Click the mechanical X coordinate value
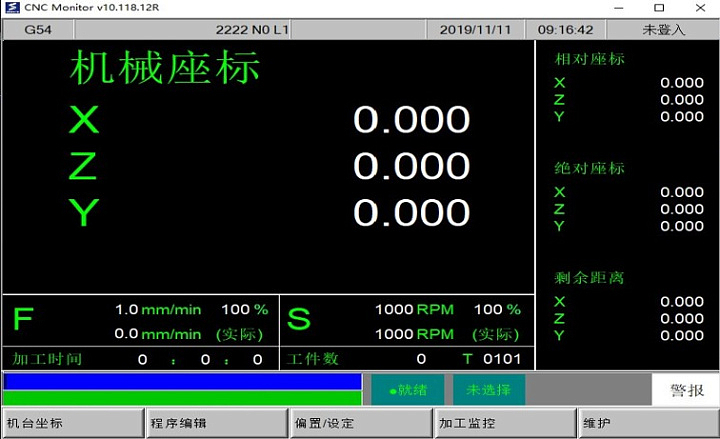The width and height of the screenshot is (720, 439). point(411,120)
